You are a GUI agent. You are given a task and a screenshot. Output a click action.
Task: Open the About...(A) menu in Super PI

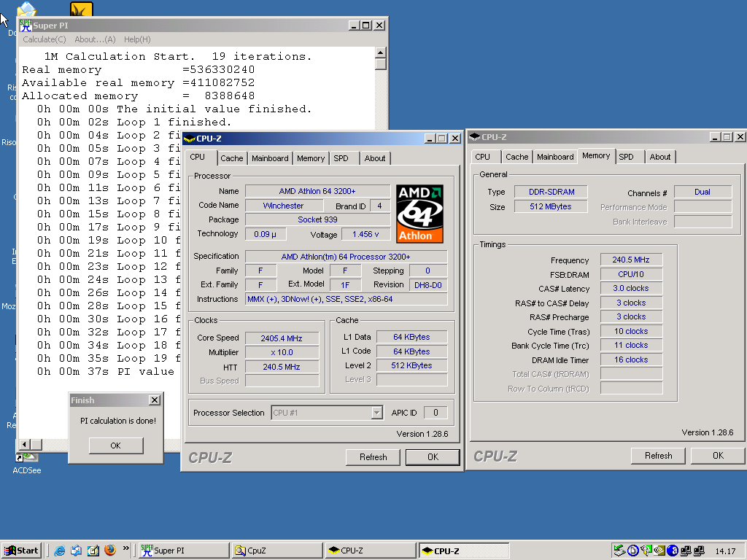(x=95, y=39)
